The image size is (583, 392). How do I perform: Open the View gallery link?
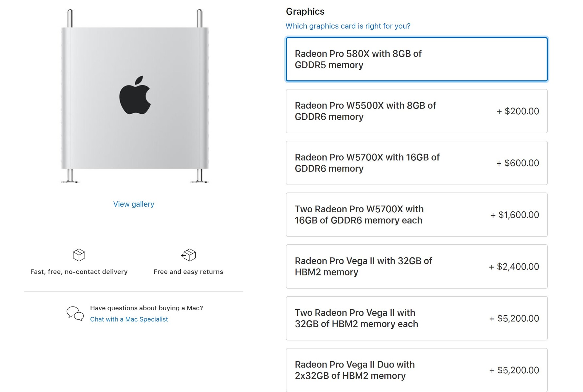tap(134, 204)
